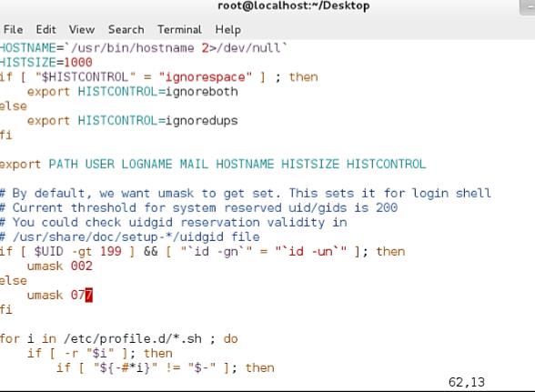Screen dimensions: 535x392
Task: Click the "$HISTCONTROL" variable string
Action: point(86,77)
